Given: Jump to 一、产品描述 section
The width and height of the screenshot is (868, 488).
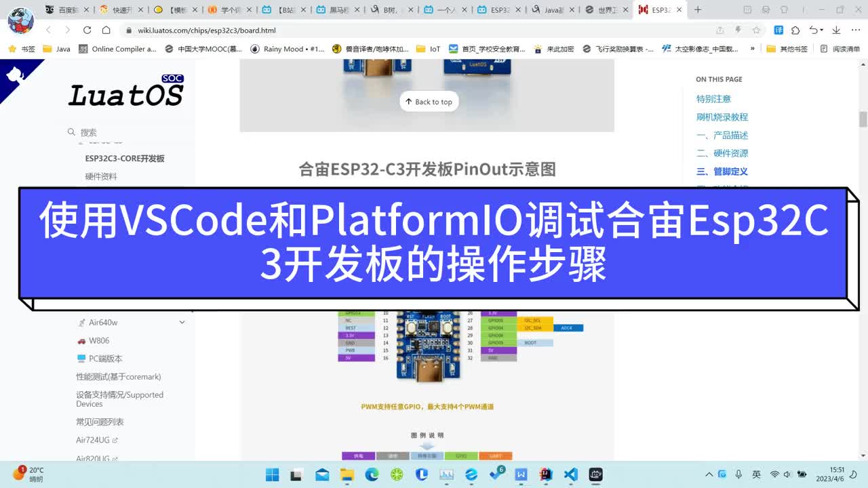Looking at the screenshot, I should click(722, 136).
